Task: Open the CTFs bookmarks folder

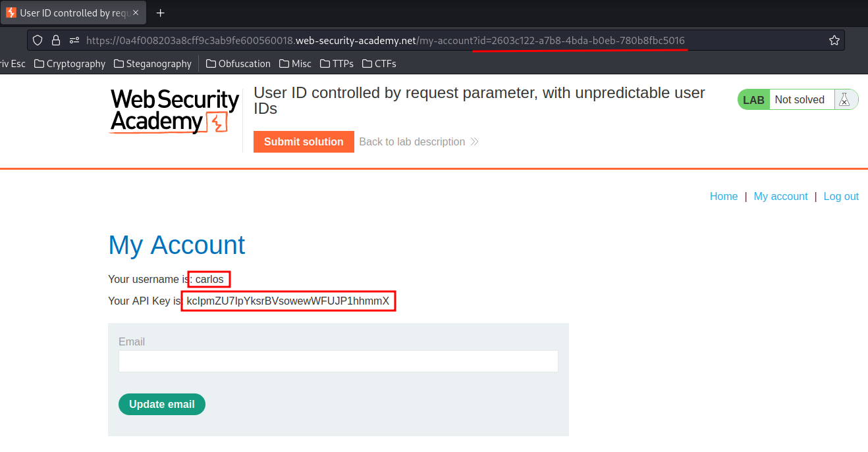Action: [379, 64]
